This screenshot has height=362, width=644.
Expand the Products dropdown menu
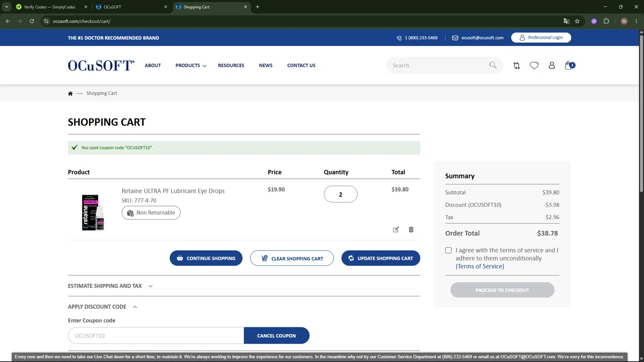191,66
